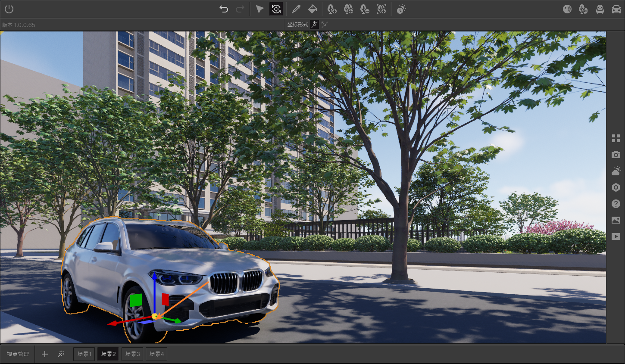
Task: Switch to the 场景4 tab
Action: coord(156,354)
